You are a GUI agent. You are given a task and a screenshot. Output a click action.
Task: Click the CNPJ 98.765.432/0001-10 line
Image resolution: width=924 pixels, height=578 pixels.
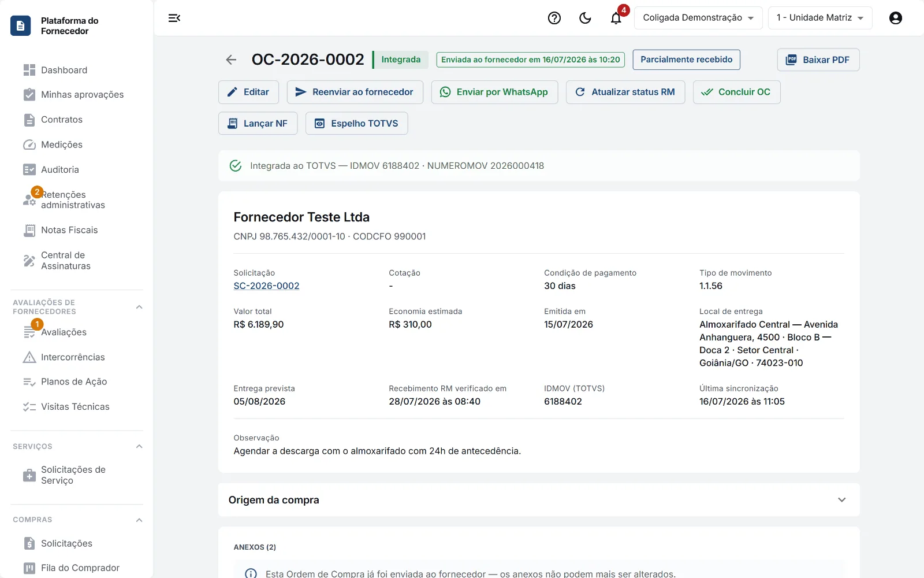(330, 236)
